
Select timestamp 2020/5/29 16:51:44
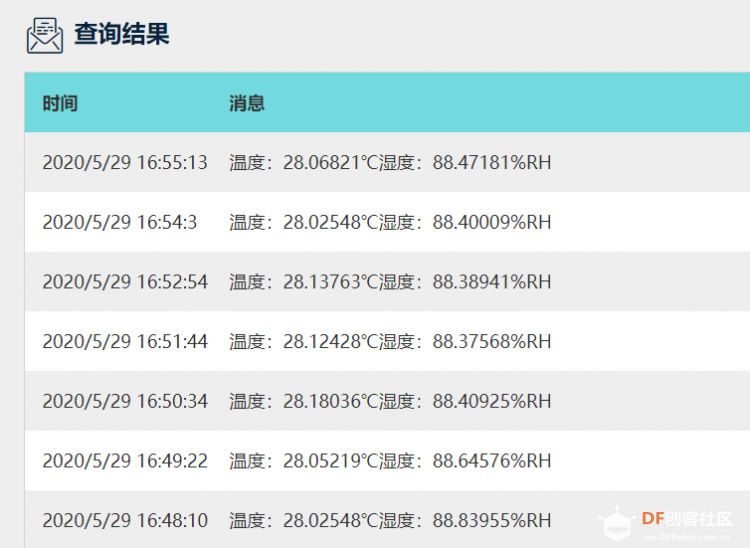[125, 341]
